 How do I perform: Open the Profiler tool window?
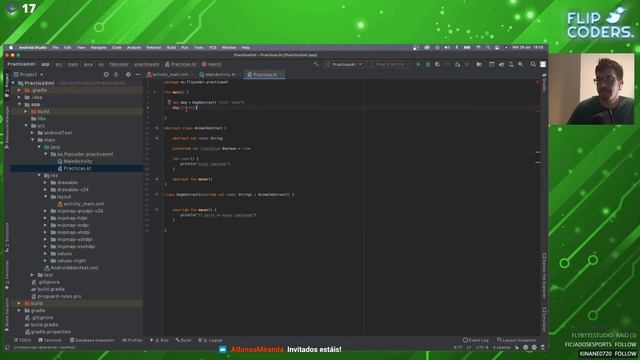point(132,340)
